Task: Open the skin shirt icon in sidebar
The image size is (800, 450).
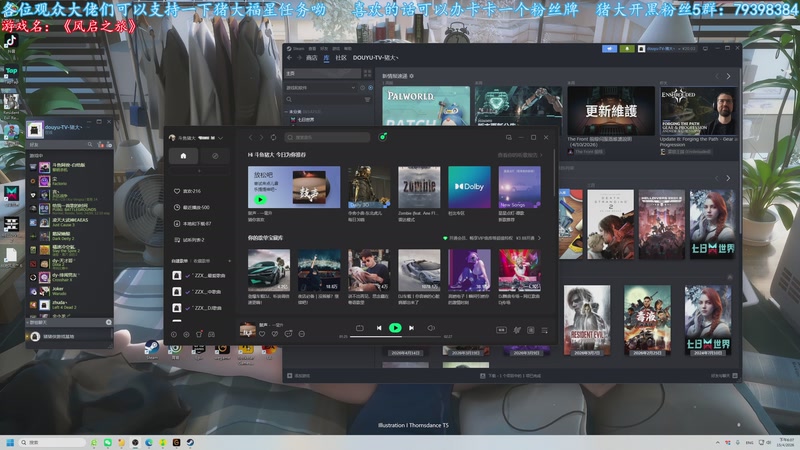Action: pyautogui.click(x=199, y=334)
